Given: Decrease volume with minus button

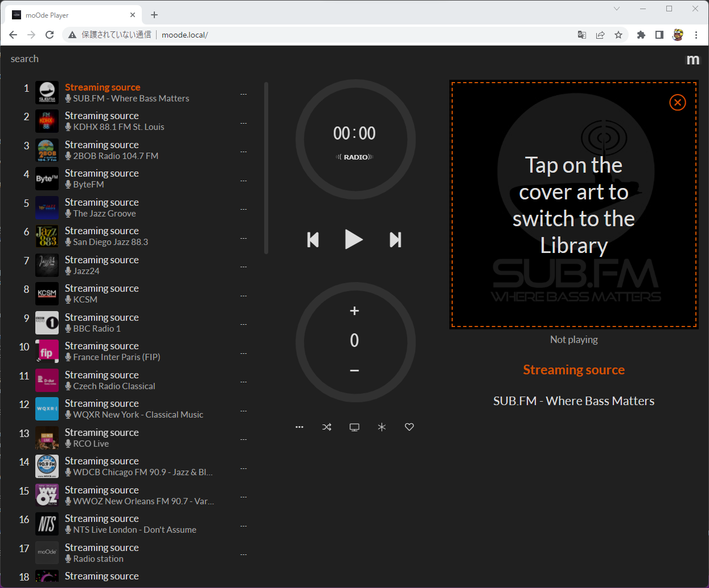Looking at the screenshot, I should (354, 370).
